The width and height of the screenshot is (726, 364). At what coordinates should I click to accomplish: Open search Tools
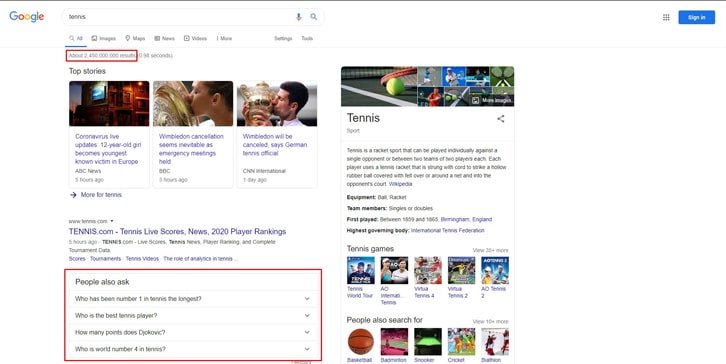point(307,38)
